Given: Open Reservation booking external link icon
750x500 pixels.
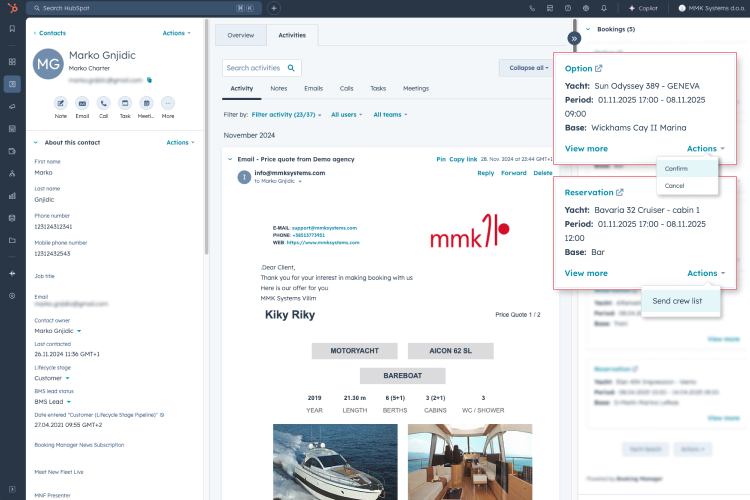Looking at the screenshot, I should [620, 192].
